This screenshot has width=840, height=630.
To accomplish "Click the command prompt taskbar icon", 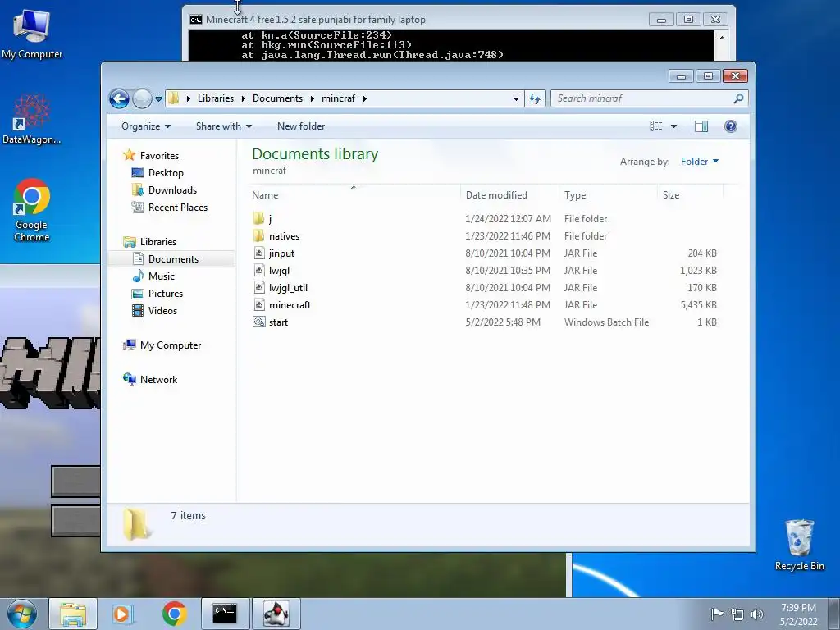I will 225,614.
